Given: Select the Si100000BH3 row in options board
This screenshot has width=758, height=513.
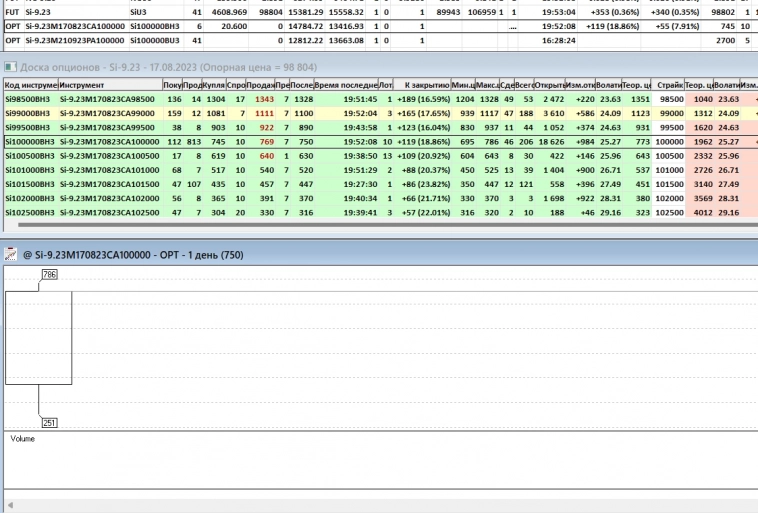Looking at the screenshot, I should [x=29, y=142].
